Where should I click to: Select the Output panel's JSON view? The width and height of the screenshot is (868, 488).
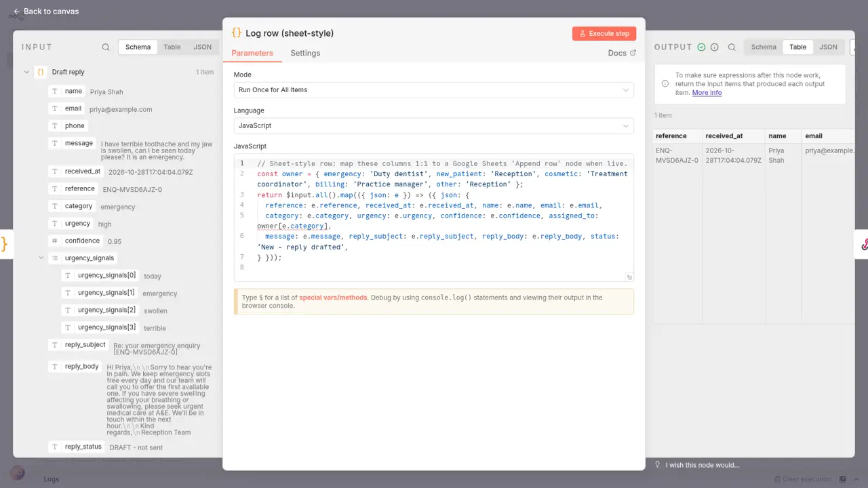tap(828, 47)
